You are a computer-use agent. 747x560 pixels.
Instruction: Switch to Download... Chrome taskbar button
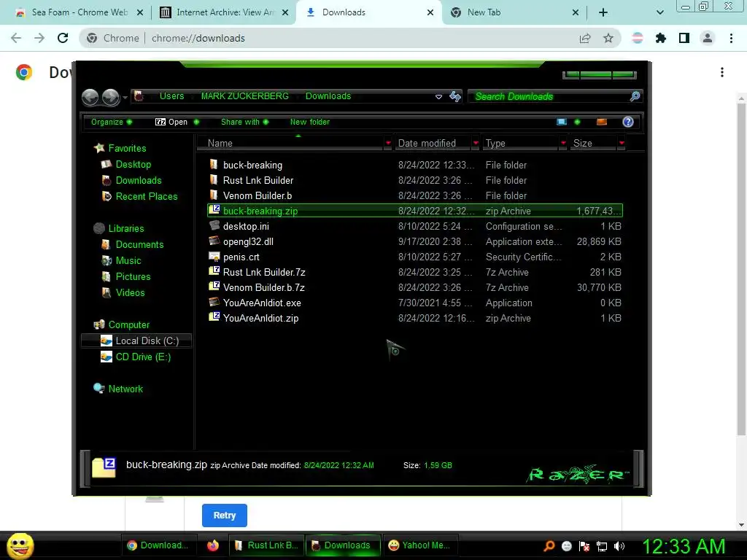tap(158, 545)
